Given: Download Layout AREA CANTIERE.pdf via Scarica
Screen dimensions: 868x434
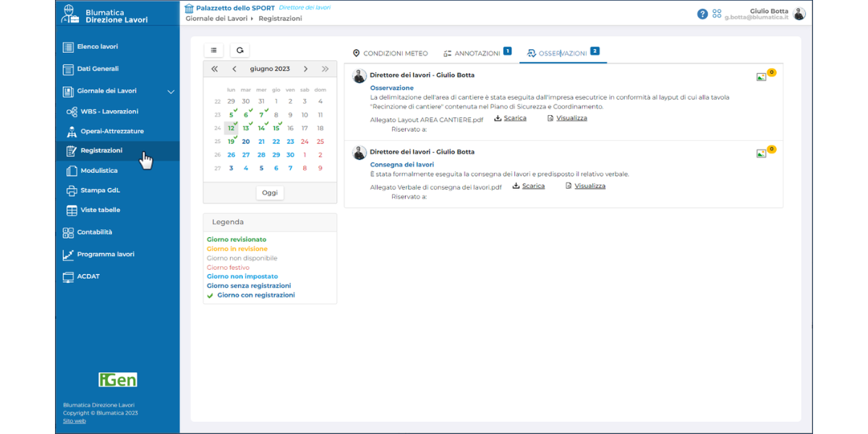Looking at the screenshot, I should [x=511, y=119].
